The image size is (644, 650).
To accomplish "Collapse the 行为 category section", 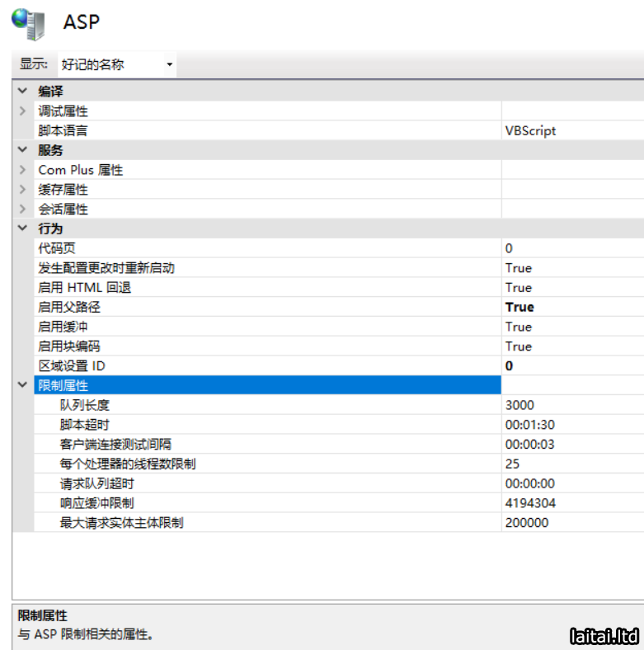I will tap(22, 228).
